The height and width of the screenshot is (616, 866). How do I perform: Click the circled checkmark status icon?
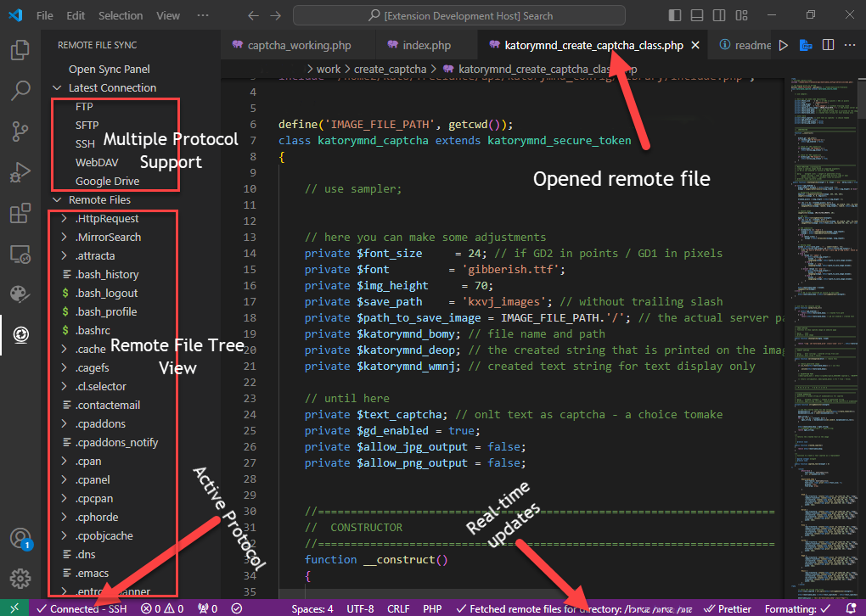[x=237, y=608]
